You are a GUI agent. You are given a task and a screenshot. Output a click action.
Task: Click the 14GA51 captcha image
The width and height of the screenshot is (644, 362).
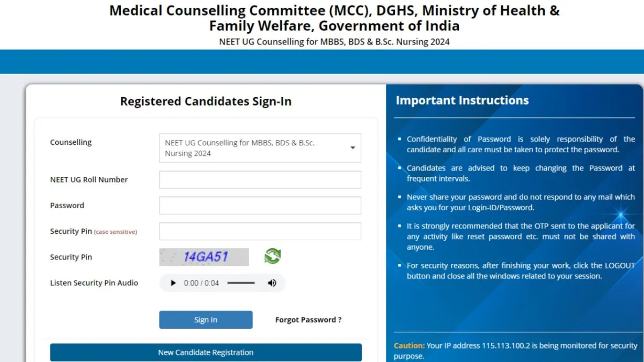point(204,257)
